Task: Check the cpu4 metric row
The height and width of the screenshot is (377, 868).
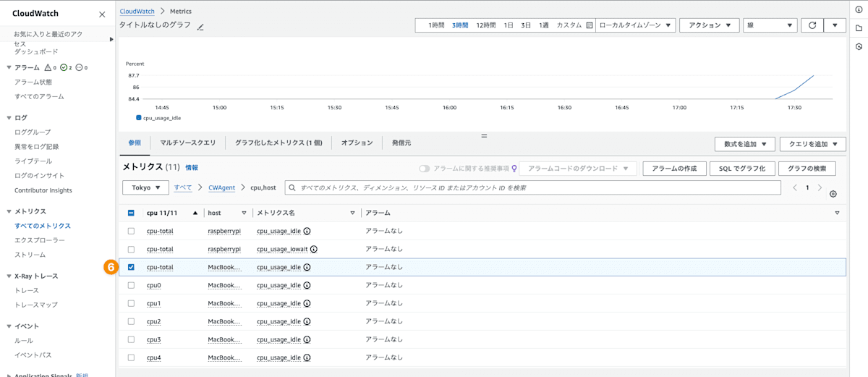Action: [x=131, y=357]
